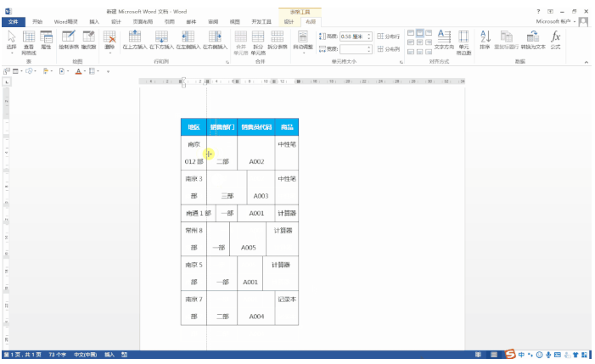Switch to the Insert (插入) tab
This screenshot has width=595, height=364.
(94, 22)
